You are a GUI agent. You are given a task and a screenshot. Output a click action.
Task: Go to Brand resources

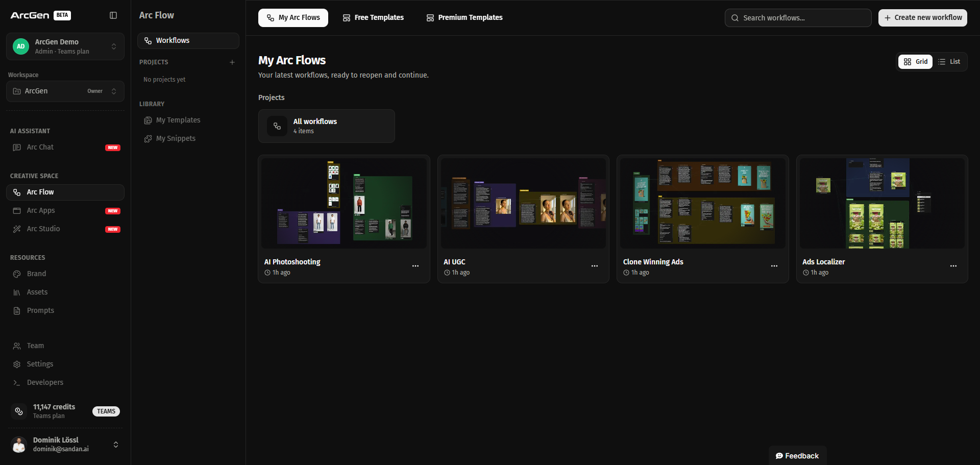click(65, 274)
